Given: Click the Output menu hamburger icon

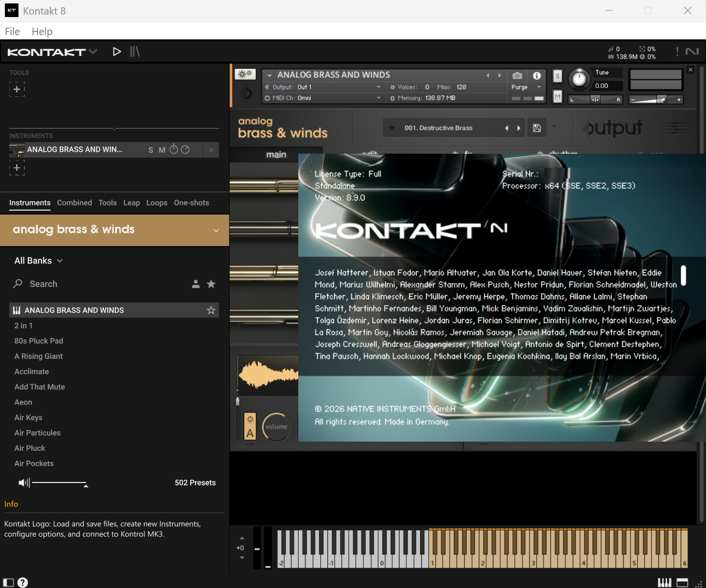Looking at the screenshot, I should 674,127.
